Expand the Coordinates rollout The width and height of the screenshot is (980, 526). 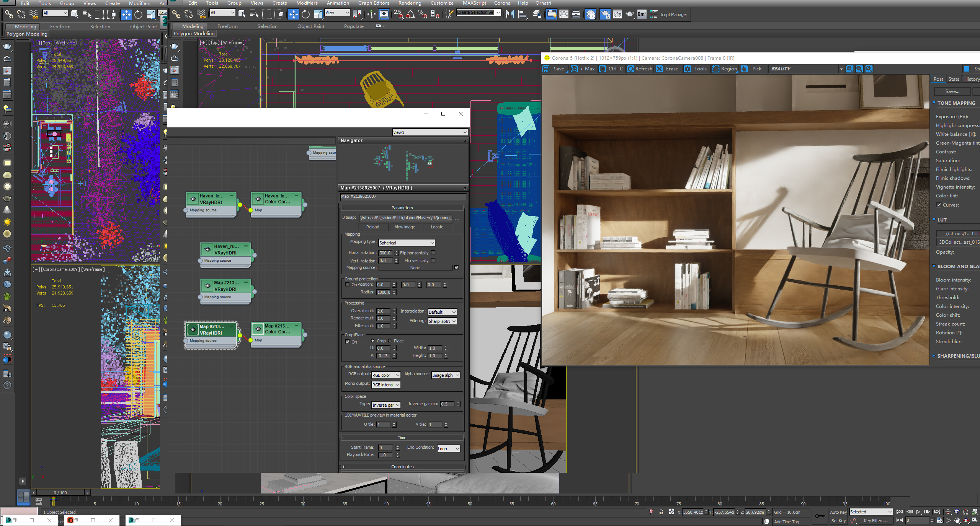(402, 467)
